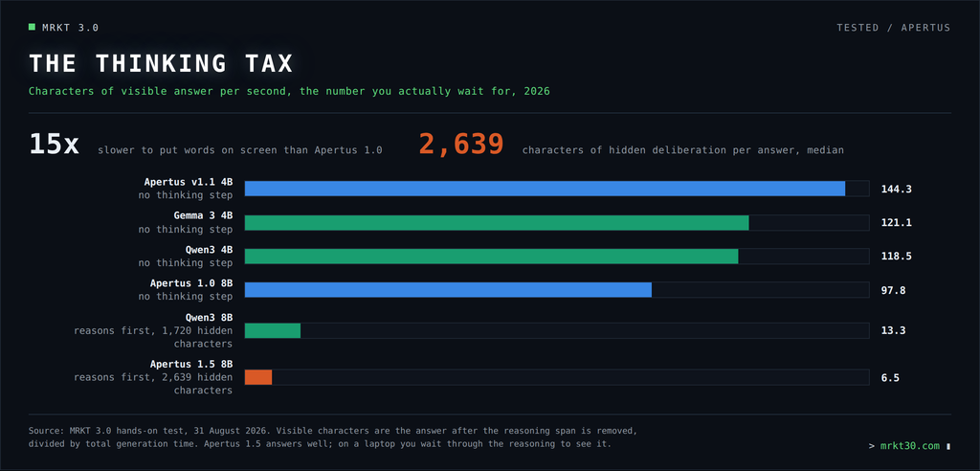Click the 'Qwen3 4B' label
Viewport: 980px width, 471px height.
tap(209, 250)
